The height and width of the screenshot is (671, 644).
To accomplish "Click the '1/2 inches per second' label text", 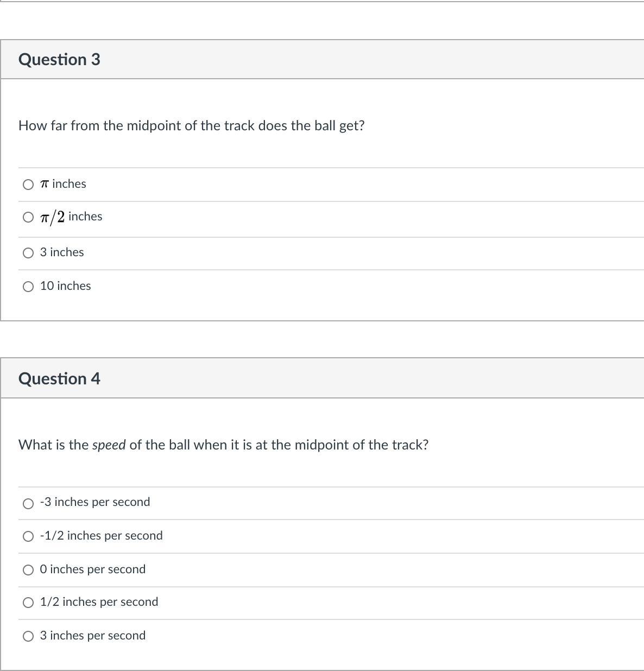I will pos(99,602).
